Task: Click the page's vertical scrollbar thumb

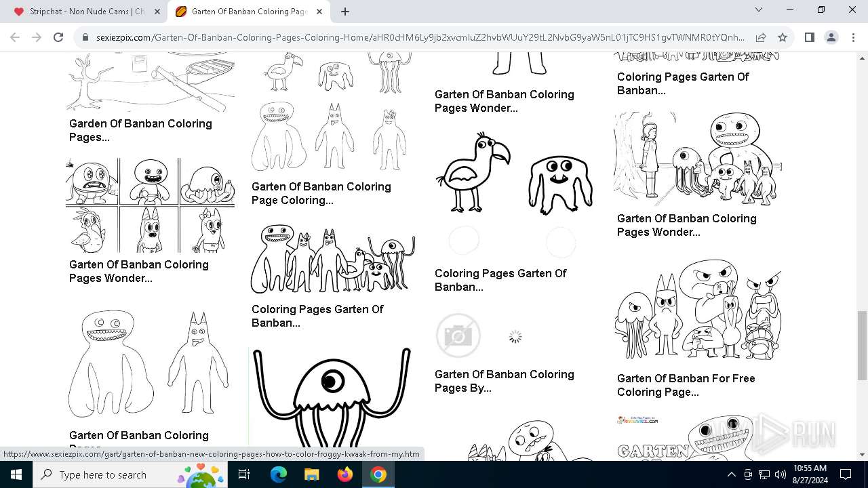Action: [x=862, y=346]
